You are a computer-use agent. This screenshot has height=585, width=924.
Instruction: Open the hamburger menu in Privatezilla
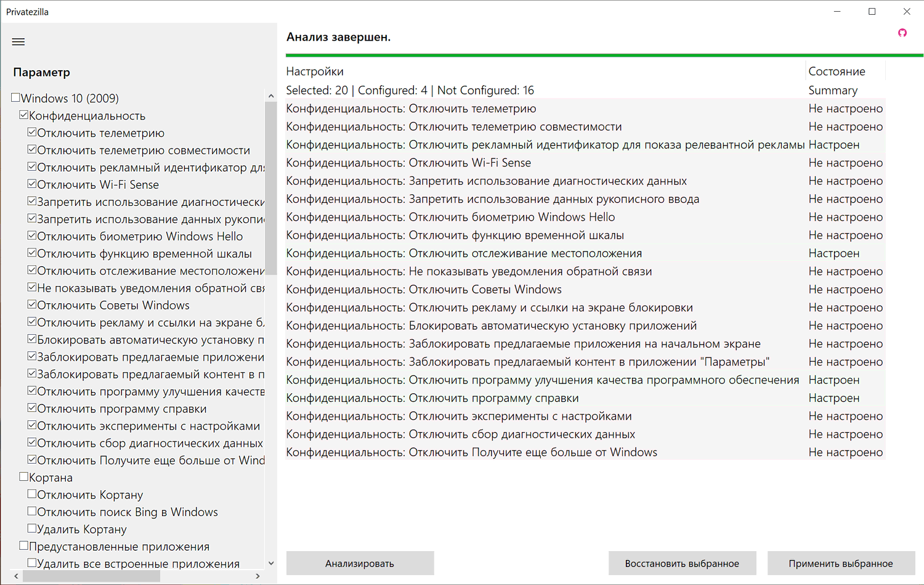(x=18, y=41)
